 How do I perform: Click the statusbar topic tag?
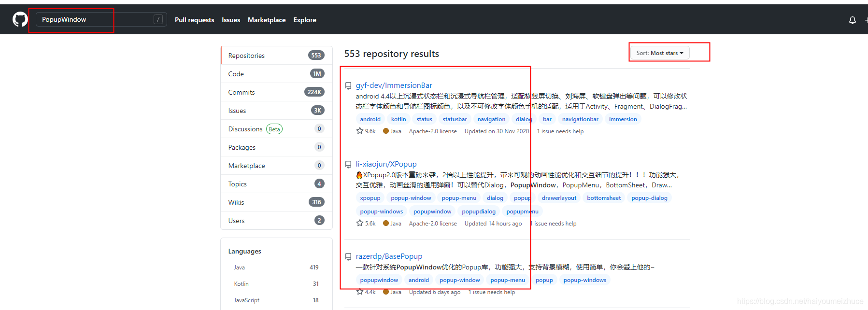click(455, 119)
